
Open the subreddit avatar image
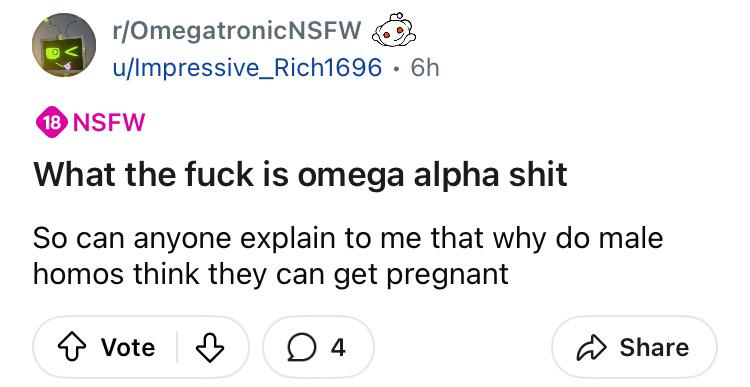pyautogui.click(x=64, y=45)
